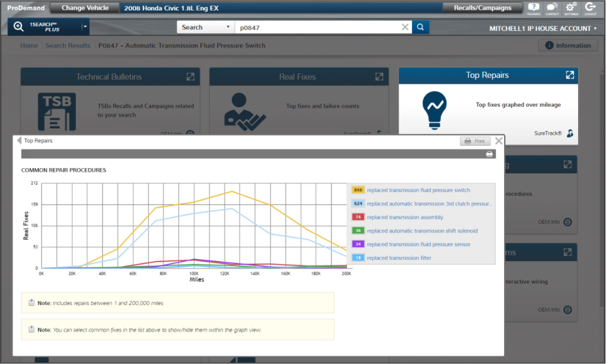This screenshot has height=364, width=606.
Task: Expand the Top Repairs card icon
Action: pos(569,75)
